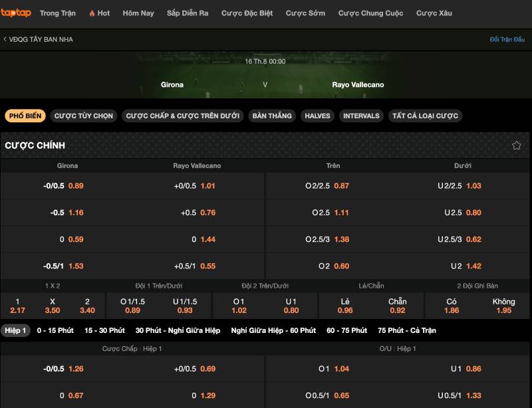Favorite Cược Chính with star icon
The height and width of the screenshot is (408, 532).
[517, 146]
